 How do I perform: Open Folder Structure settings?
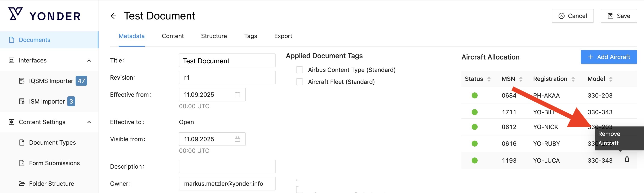click(51, 184)
